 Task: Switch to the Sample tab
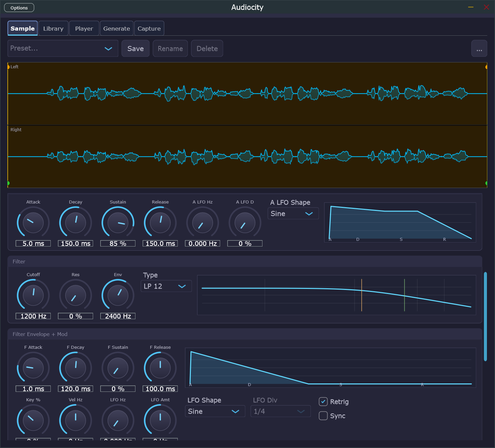pos(23,28)
